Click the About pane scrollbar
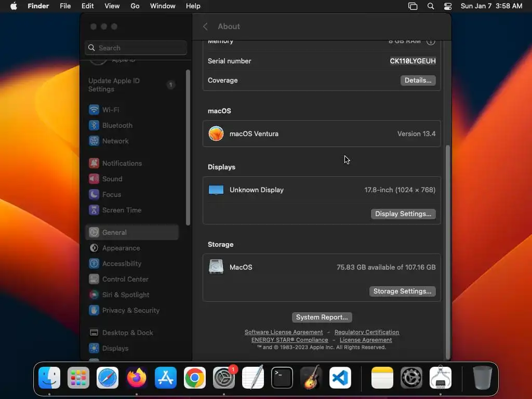This screenshot has height=399, width=532. [x=448, y=252]
